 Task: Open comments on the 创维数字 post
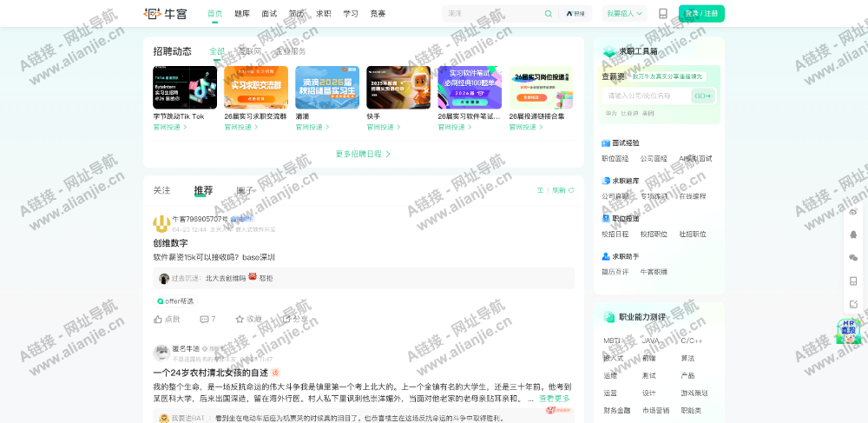(x=207, y=319)
